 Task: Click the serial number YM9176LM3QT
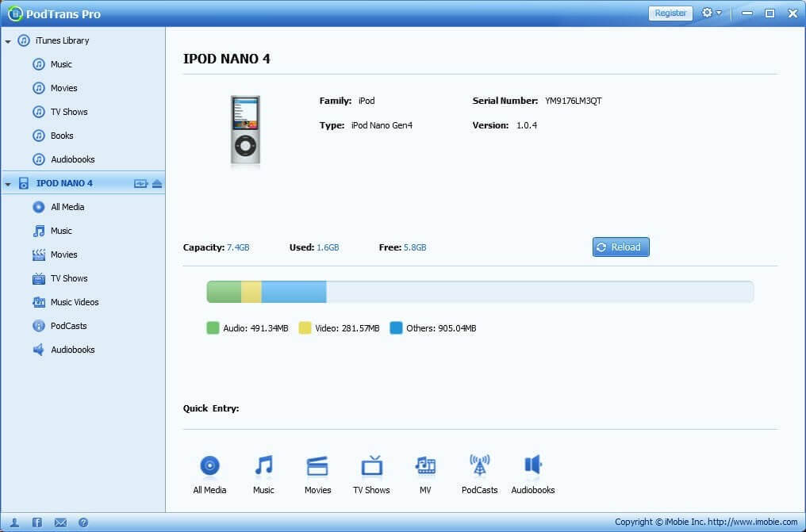point(573,101)
